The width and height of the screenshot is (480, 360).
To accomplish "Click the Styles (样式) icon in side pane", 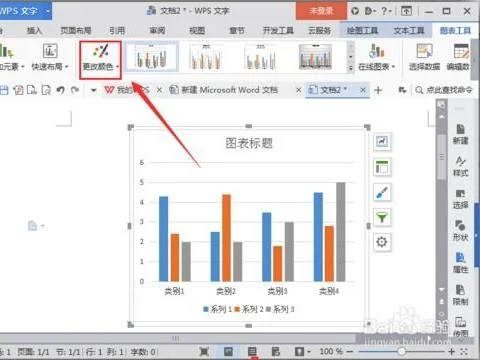I will pos(460,161).
